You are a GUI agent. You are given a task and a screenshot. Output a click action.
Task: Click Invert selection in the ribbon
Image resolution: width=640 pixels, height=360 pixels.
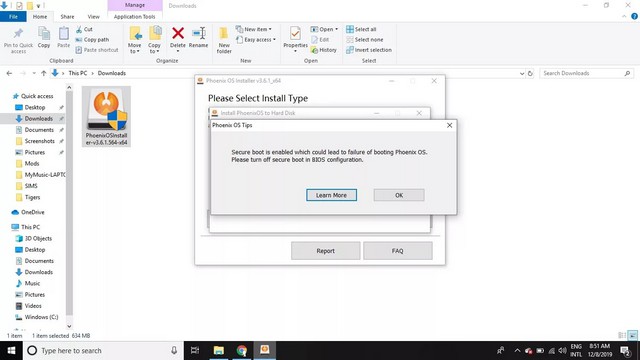click(369, 50)
